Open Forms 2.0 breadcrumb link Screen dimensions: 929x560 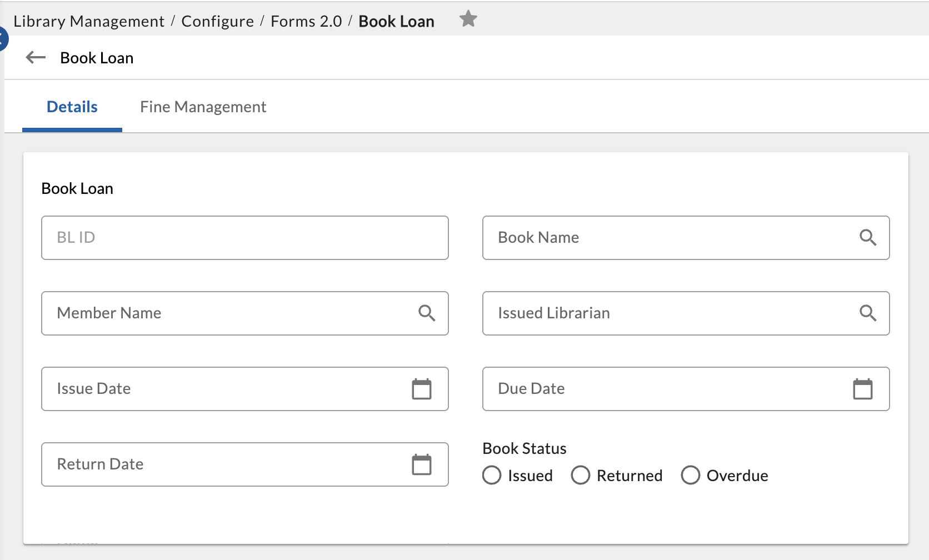click(307, 21)
